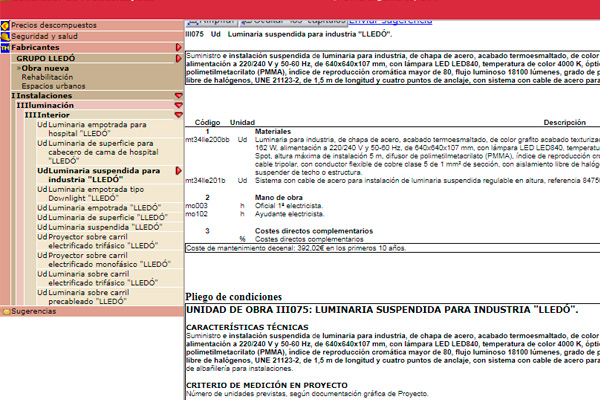The width and height of the screenshot is (600, 400).
Task: Click the Sugerencias icon
Action: coord(6,312)
